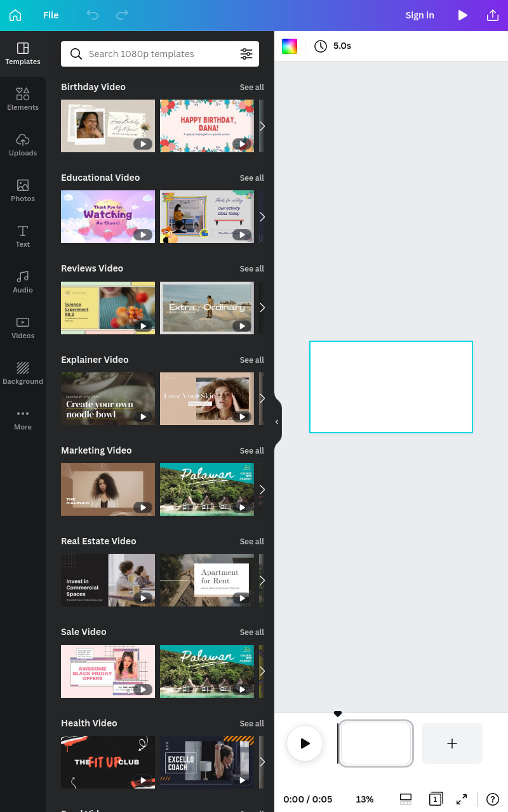This screenshot has height=812, width=508.
Task: Open the search filter options icon
Action: pos(246,54)
